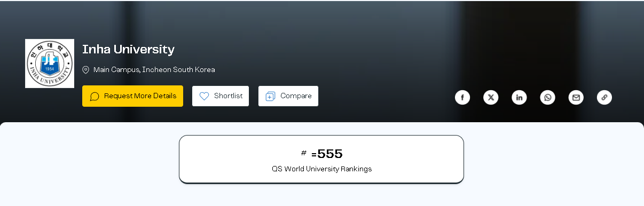This screenshot has width=644, height=206.
Task: Add university to Shortlist
Action: pyautogui.click(x=221, y=96)
